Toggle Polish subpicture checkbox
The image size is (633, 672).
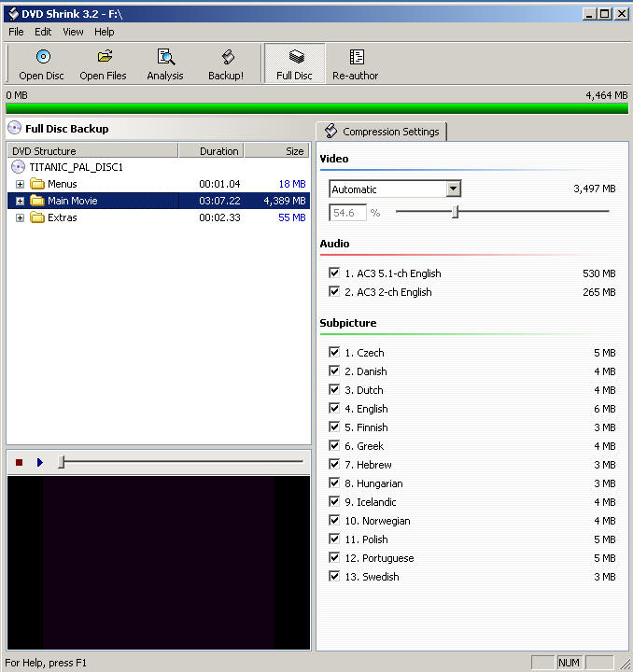point(334,539)
